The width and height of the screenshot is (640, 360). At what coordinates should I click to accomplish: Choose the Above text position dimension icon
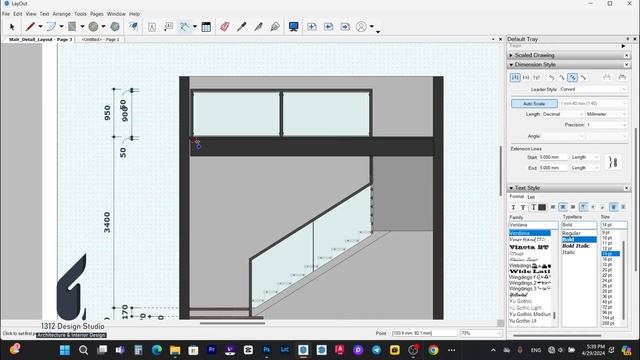pyautogui.click(x=515, y=77)
